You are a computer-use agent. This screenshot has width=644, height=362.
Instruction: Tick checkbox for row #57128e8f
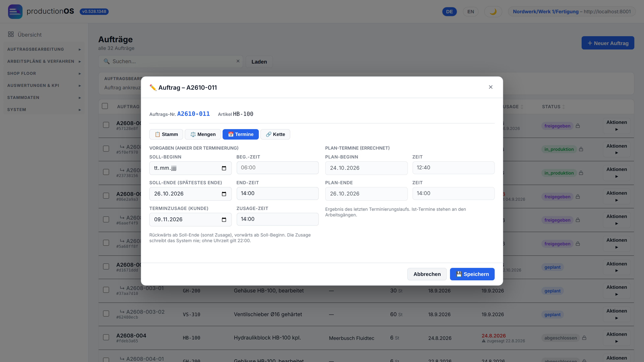tap(106, 125)
